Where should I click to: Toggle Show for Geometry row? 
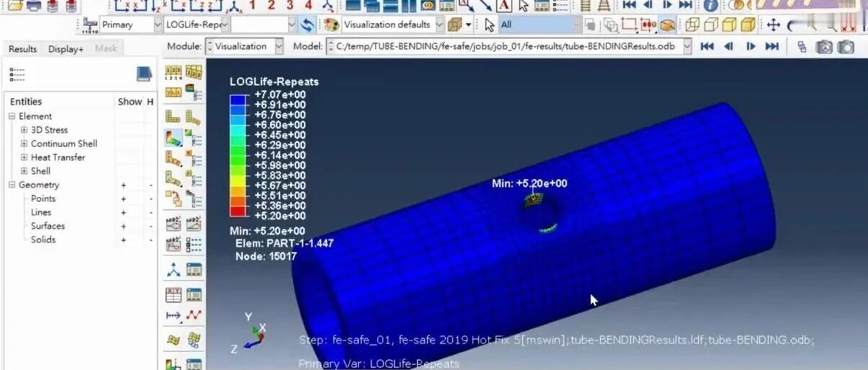point(123,185)
